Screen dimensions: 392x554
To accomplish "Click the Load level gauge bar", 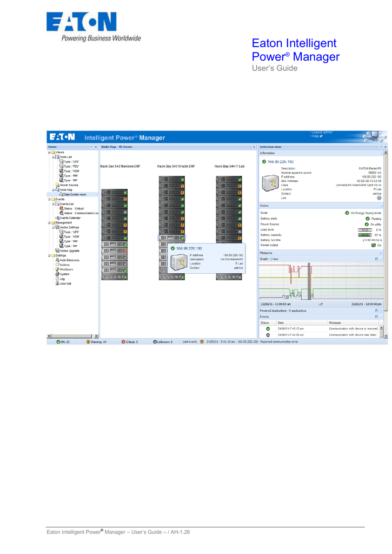I will [365, 229].
